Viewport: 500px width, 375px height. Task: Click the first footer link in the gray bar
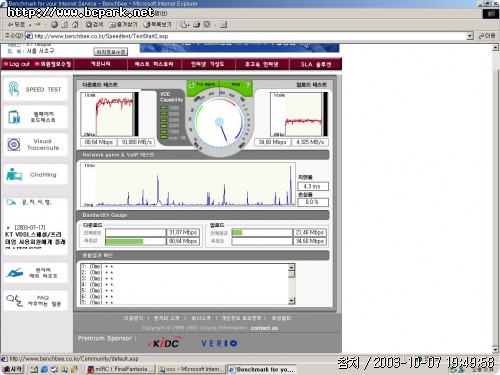[133, 318]
